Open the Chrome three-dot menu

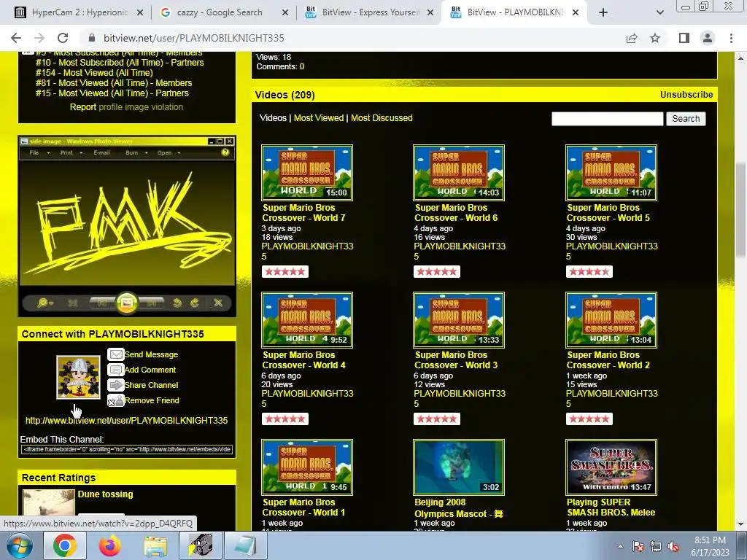click(731, 38)
